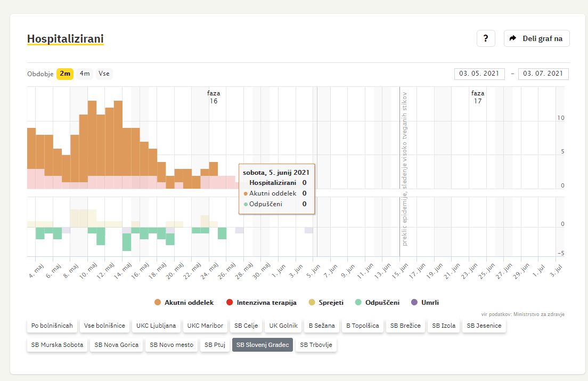Open the Hospitalizirani heading link
The image size is (588, 381).
pyautogui.click(x=65, y=39)
